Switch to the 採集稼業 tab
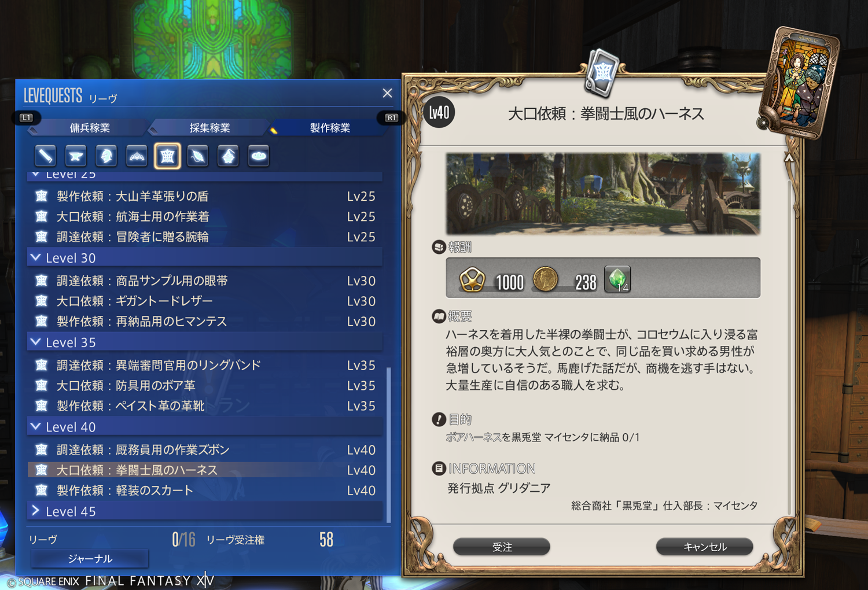868x590 pixels. pos(209,127)
